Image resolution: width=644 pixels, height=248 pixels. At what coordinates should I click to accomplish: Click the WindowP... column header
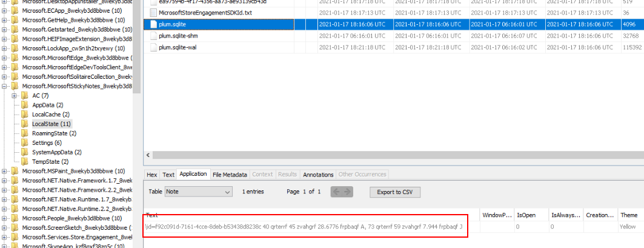(x=497, y=215)
